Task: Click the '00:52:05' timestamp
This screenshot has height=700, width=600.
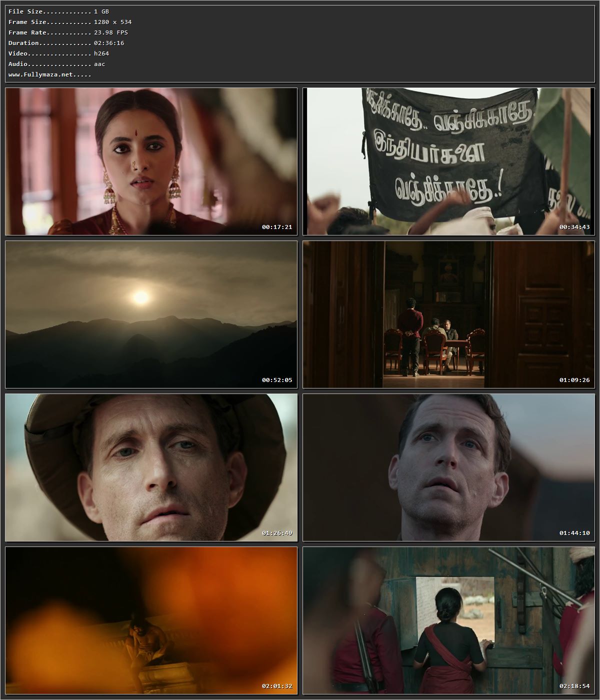Action: (x=277, y=380)
